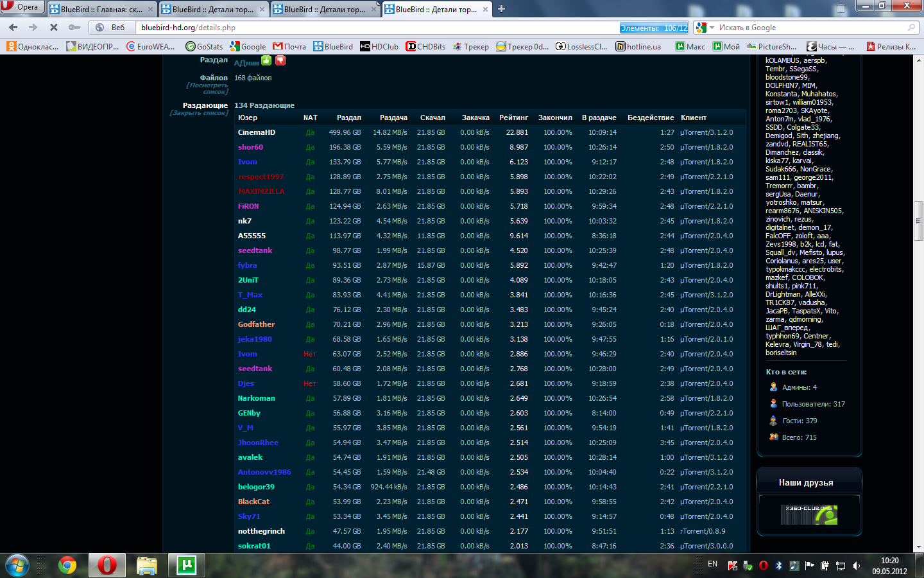Viewport: 924px width, 578px height.
Task: Focus the Искать в Google search field
Action: (810, 28)
